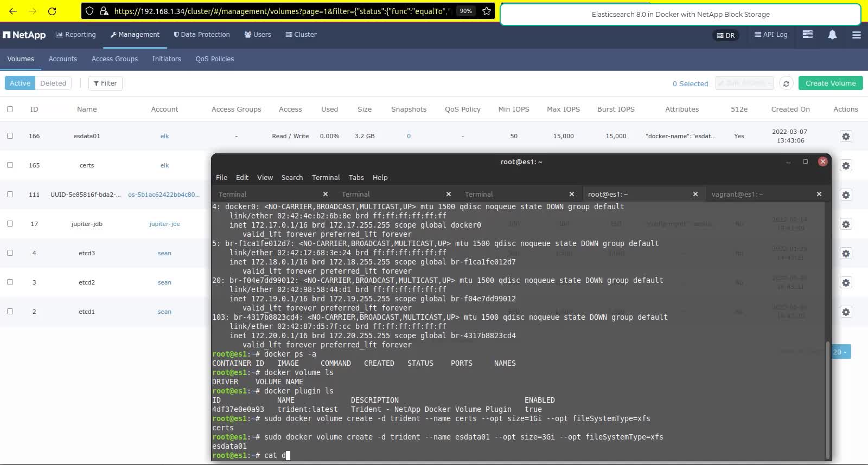Viewport: 868px width, 465px height.
Task: Open actions gear for etcd2 volume
Action: [846, 282]
